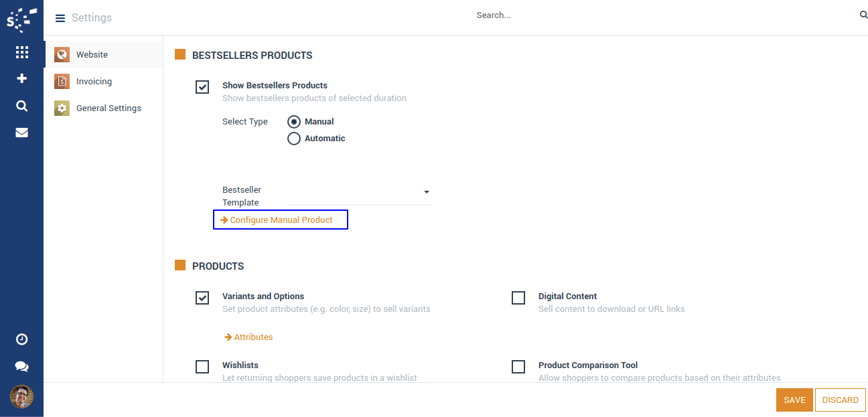Click the Configure Manual Product link
The height and width of the screenshot is (417, 868).
[x=281, y=220]
